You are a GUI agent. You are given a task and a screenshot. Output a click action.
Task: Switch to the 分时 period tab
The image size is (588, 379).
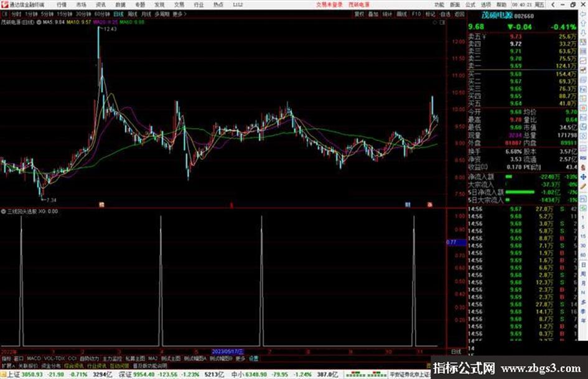tap(16, 14)
